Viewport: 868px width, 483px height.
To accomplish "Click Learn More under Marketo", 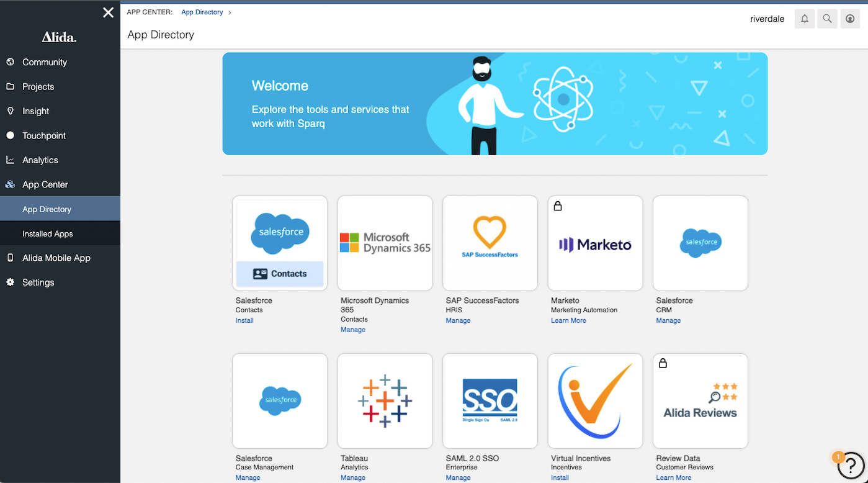I will (x=568, y=320).
